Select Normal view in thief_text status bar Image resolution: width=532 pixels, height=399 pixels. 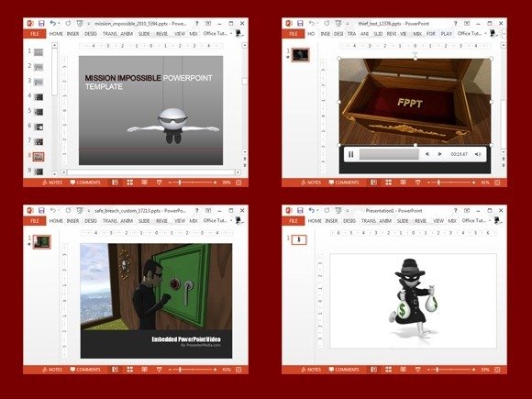coord(373,183)
